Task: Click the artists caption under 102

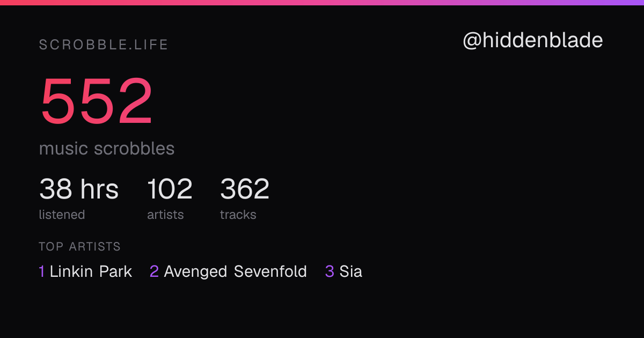Action: [x=165, y=215]
